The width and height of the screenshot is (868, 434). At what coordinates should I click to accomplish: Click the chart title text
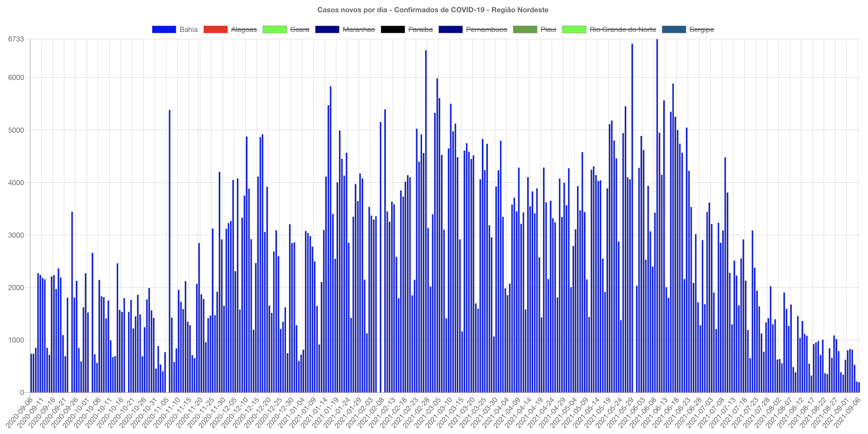(x=433, y=10)
